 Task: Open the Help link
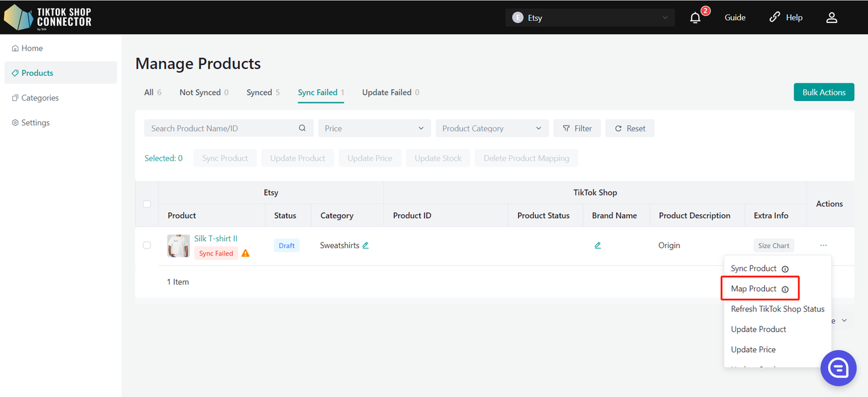click(786, 18)
